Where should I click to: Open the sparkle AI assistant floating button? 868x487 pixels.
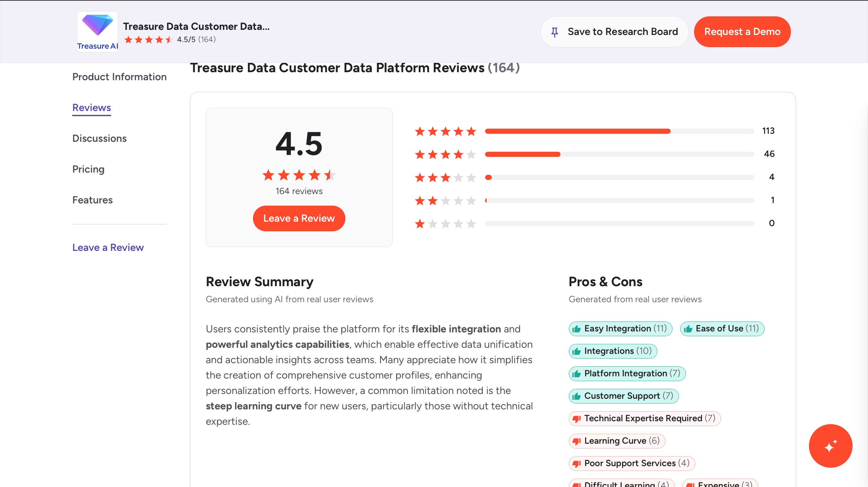830,446
